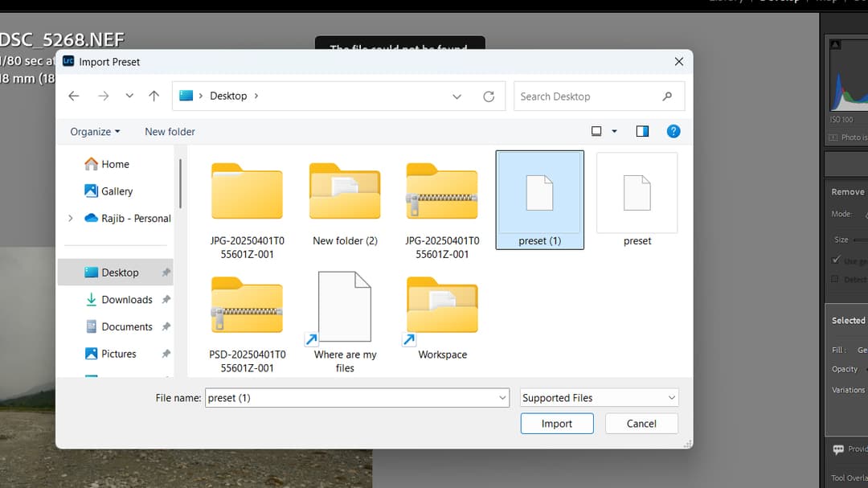The width and height of the screenshot is (868, 488).
Task: Expand the address bar history dropdown
Action: [x=457, y=96]
